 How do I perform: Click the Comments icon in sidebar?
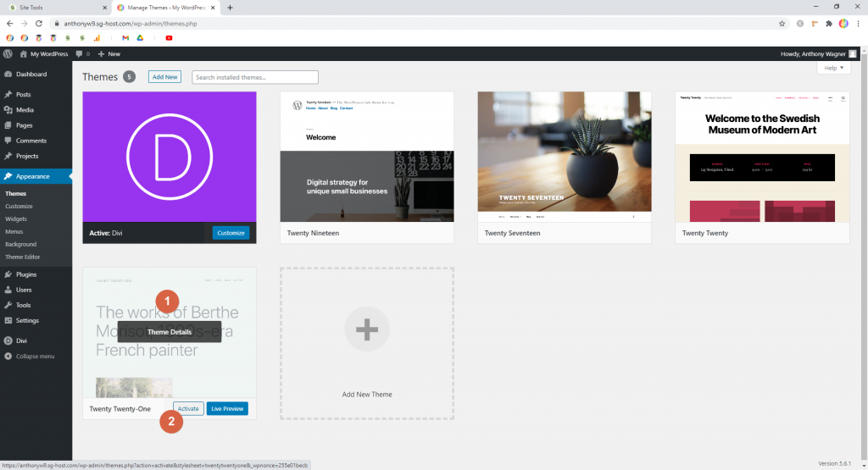pyautogui.click(x=8, y=141)
